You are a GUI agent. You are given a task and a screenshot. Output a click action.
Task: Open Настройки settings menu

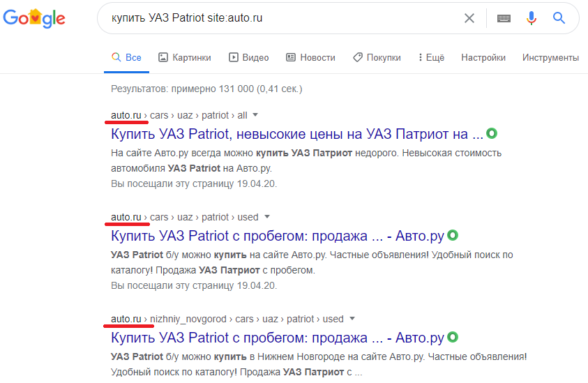pyautogui.click(x=483, y=57)
